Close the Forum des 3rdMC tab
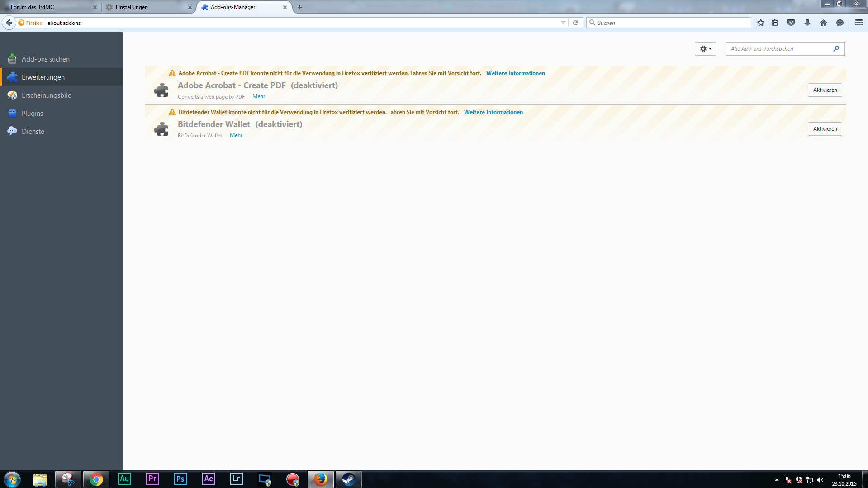This screenshot has width=868, height=488. click(x=95, y=7)
